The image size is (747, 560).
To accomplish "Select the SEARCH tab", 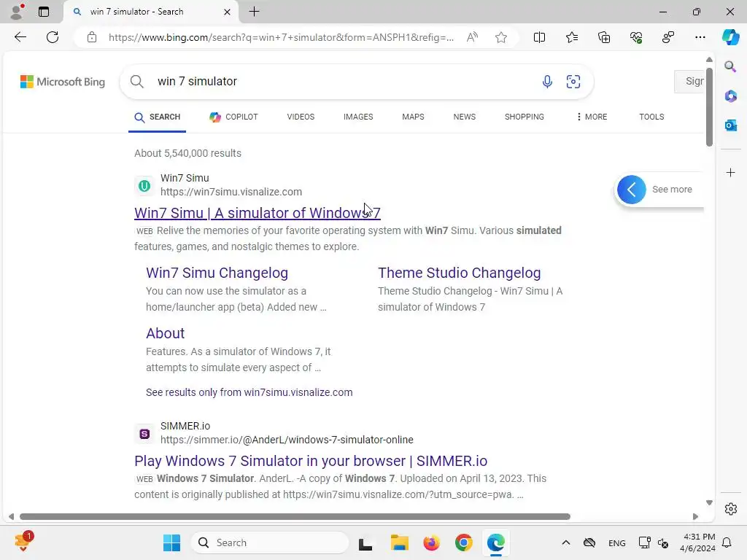I will tap(158, 117).
